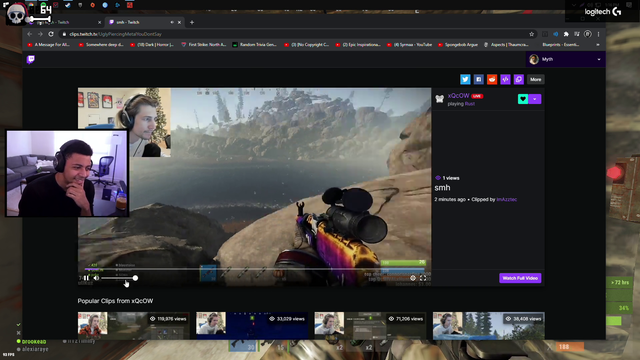Open the Chrome profile avatar

click(x=587, y=34)
